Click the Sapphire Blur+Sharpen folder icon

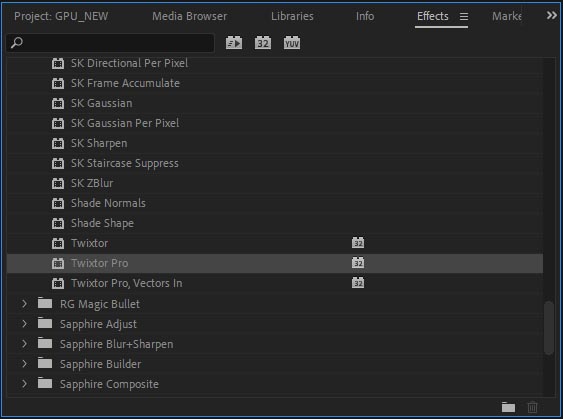click(45, 343)
